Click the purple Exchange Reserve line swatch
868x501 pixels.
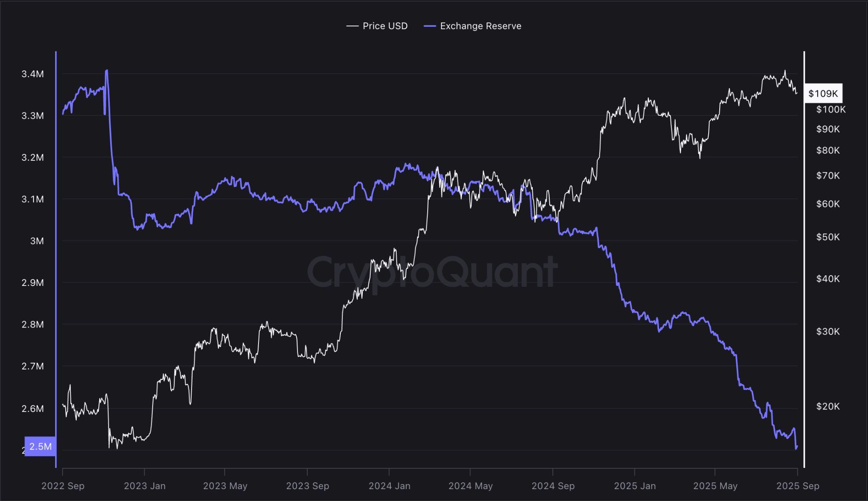click(430, 26)
